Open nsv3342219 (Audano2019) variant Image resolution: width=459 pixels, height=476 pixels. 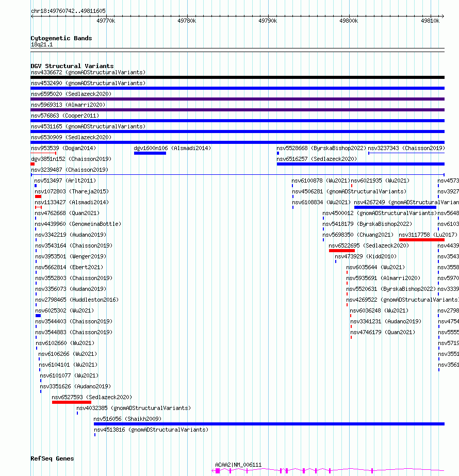pos(71,235)
